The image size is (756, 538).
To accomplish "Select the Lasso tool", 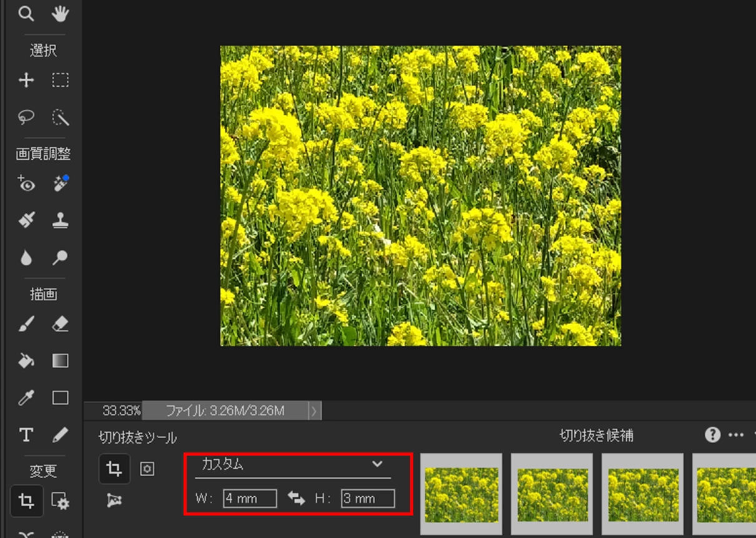I will point(26,117).
